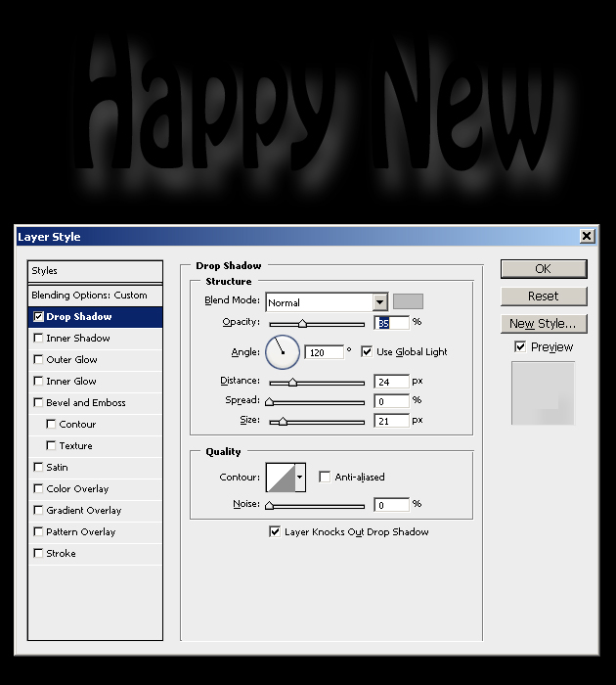Click the Noise slider handle
The width and height of the screenshot is (616, 685).
pyautogui.click(x=269, y=506)
